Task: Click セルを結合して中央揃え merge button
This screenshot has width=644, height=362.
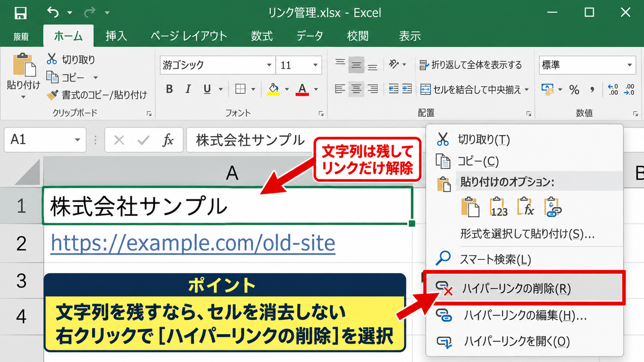Action: 474,90
